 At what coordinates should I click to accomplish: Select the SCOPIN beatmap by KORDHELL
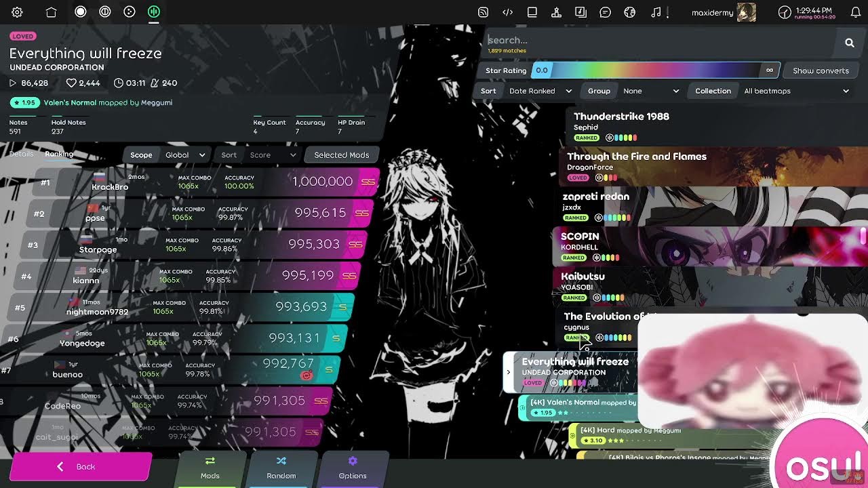(x=711, y=246)
